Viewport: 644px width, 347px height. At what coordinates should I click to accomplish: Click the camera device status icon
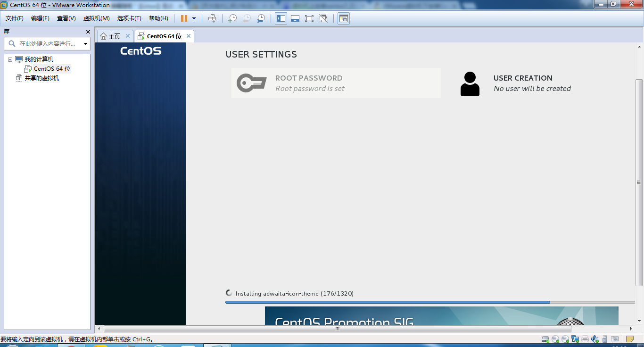pyautogui.click(x=615, y=339)
